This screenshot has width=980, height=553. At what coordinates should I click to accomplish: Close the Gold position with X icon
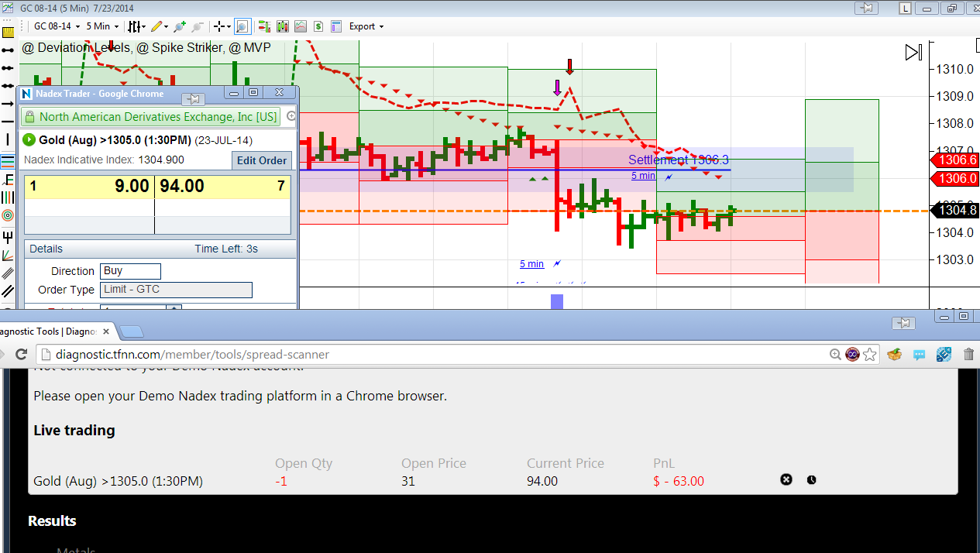[786, 479]
